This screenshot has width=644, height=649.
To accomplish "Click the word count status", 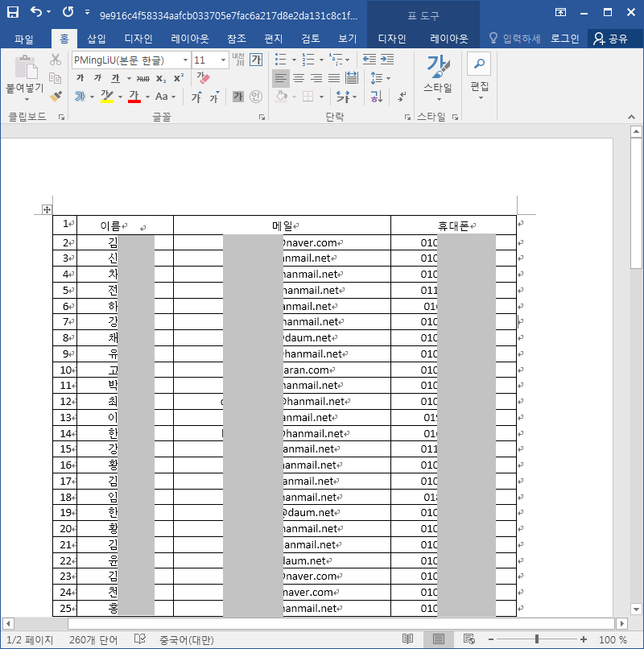I will (x=93, y=640).
